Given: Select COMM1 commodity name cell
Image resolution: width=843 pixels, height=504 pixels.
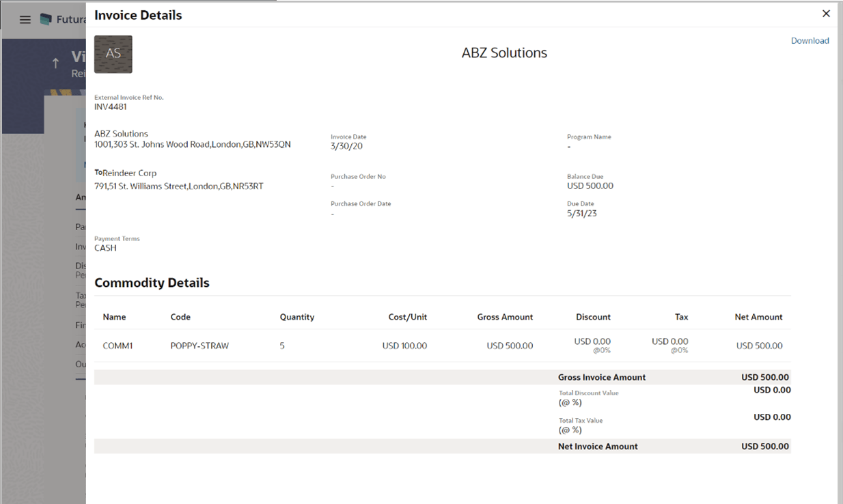Looking at the screenshot, I should pyautogui.click(x=118, y=346).
